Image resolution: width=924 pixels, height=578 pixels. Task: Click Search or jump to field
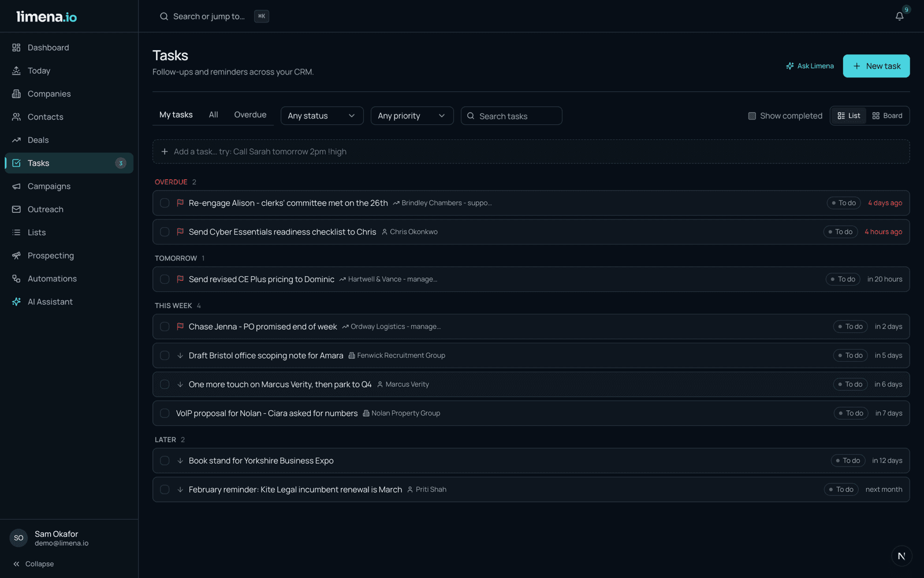pos(214,16)
